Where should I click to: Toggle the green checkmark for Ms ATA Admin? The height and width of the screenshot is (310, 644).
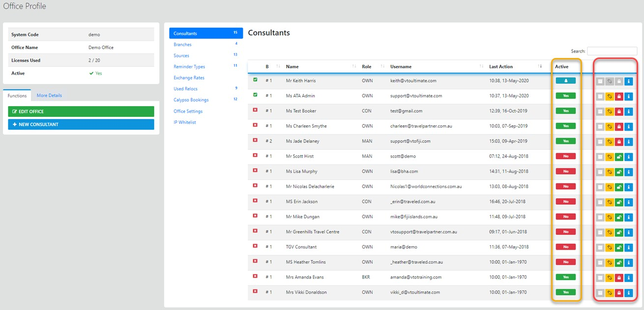tap(255, 95)
